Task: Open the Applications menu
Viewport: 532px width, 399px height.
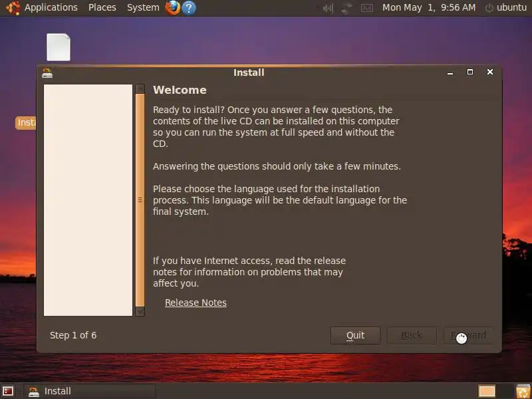Action: point(51,7)
